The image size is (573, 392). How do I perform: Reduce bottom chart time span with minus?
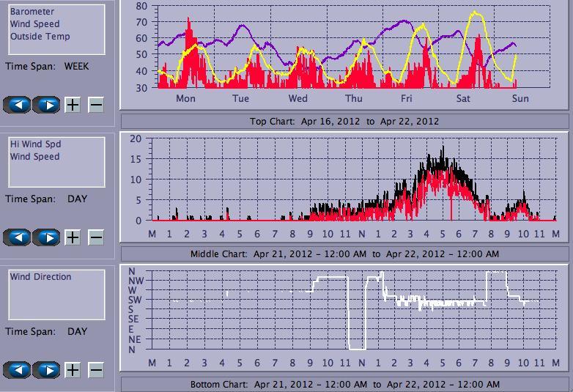(x=96, y=370)
